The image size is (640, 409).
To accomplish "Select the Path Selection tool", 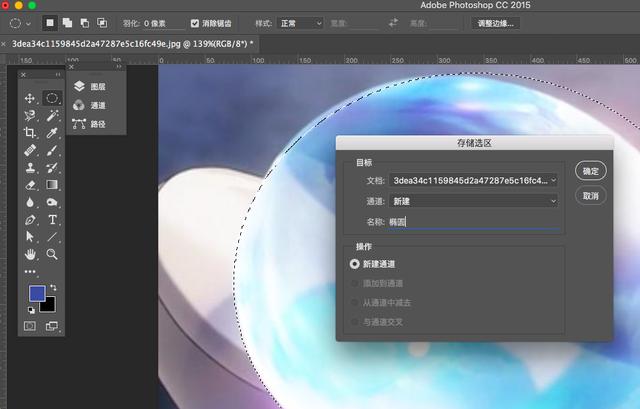I will pyautogui.click(x=30, y=237).
